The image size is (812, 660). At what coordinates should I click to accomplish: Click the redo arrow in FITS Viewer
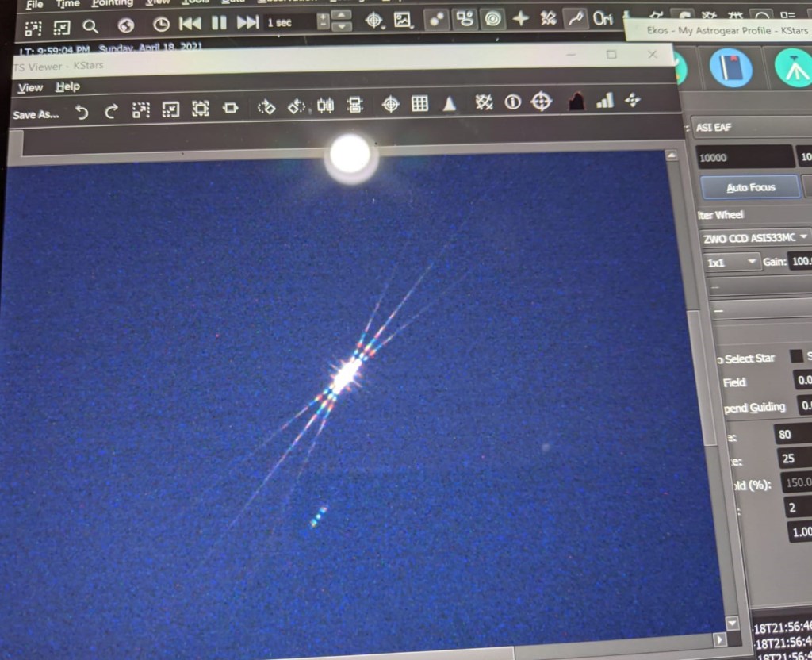111,111
